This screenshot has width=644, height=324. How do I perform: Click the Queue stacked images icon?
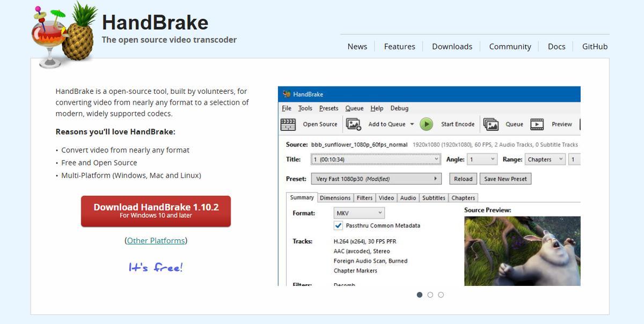pos(491,124)
